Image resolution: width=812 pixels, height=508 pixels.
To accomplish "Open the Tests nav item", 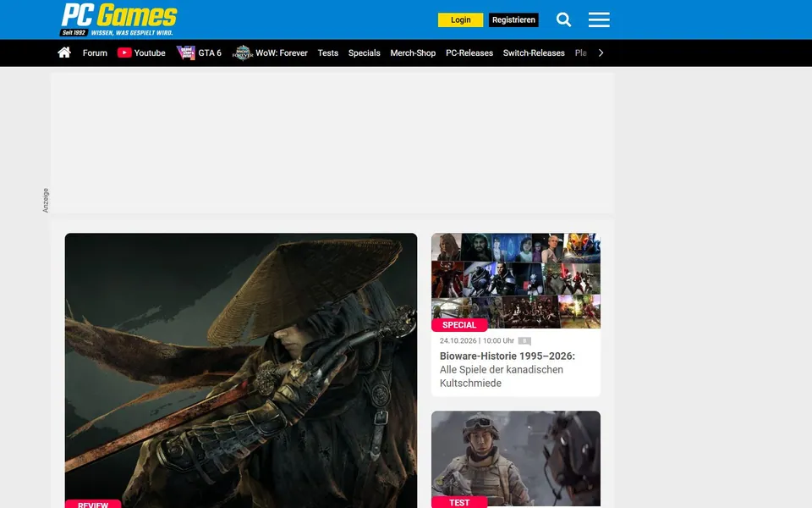I will pyautogui.click(x=328, y=52).
